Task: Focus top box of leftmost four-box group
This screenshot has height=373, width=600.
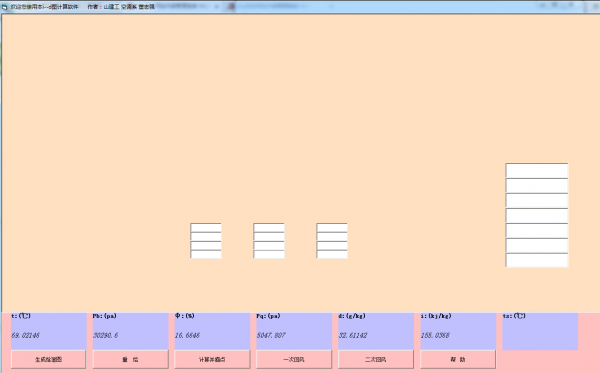Action: point(206,228)
